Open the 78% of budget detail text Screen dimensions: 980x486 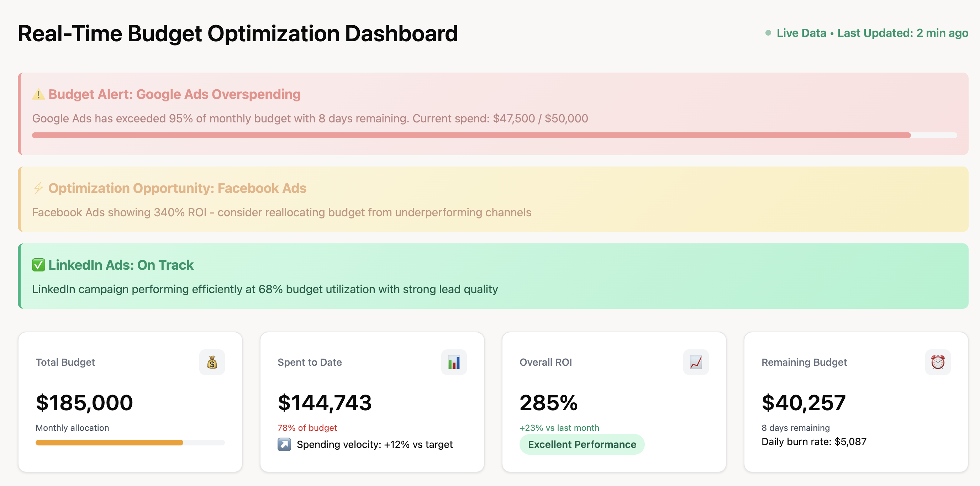[x=307, y=427]
